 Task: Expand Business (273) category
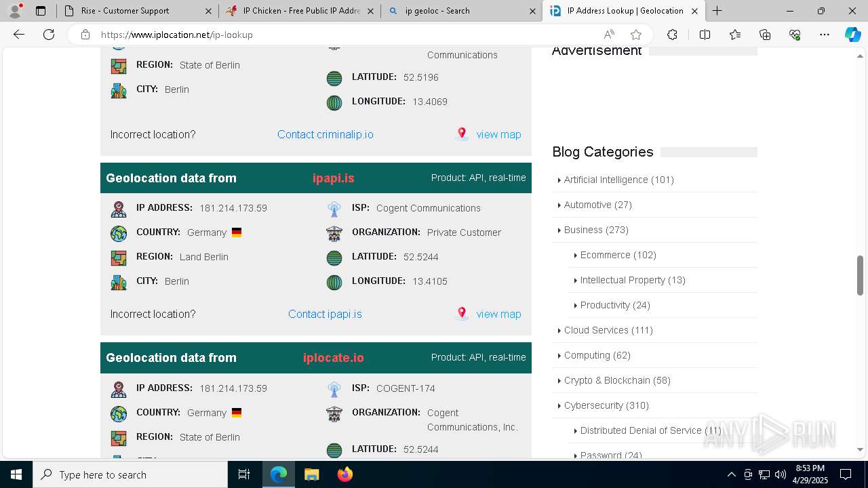(x=596, y=230)
